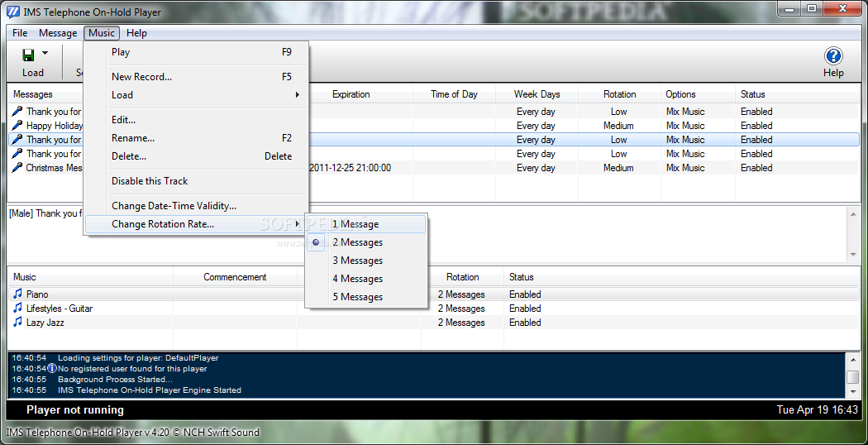868x445 pixels.
Task: Click expiration date 2011-12-25 21:00:00
Action: coord(351,168)
